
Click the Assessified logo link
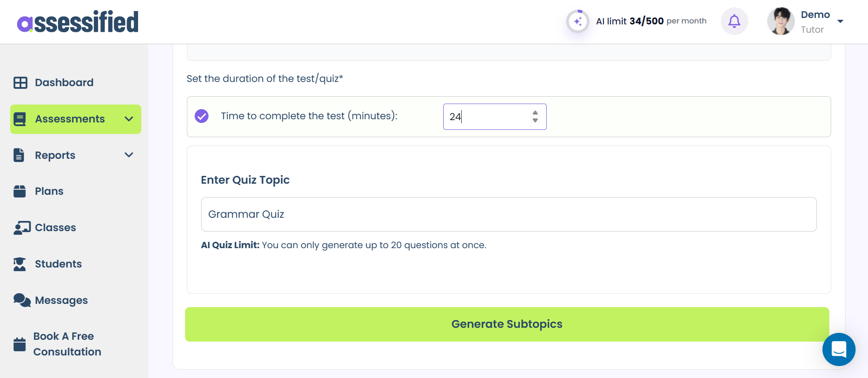coord(78,22)
